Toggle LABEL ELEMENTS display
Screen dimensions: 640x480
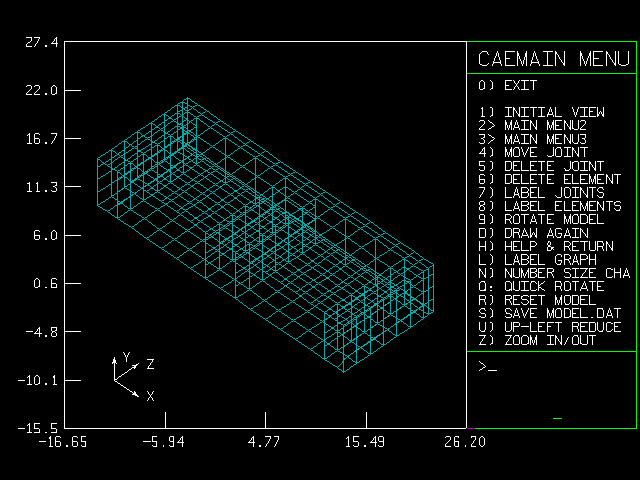[x=549, y=206]
